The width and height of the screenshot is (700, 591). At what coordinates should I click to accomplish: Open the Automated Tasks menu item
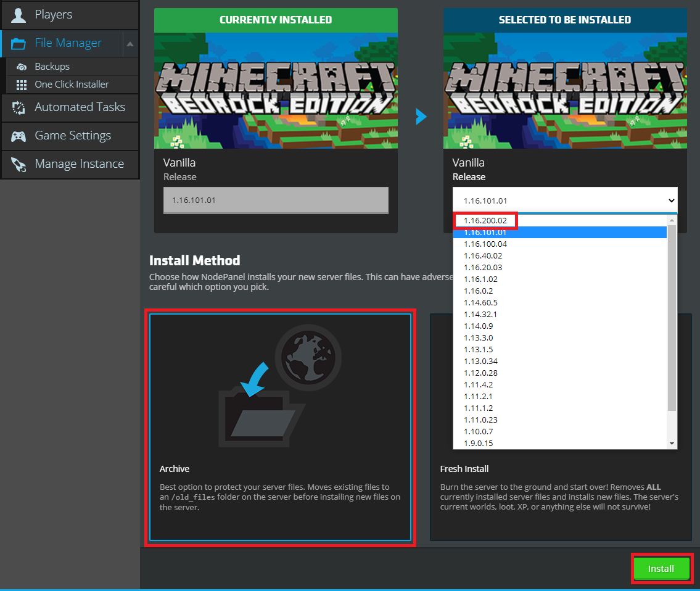80,107
